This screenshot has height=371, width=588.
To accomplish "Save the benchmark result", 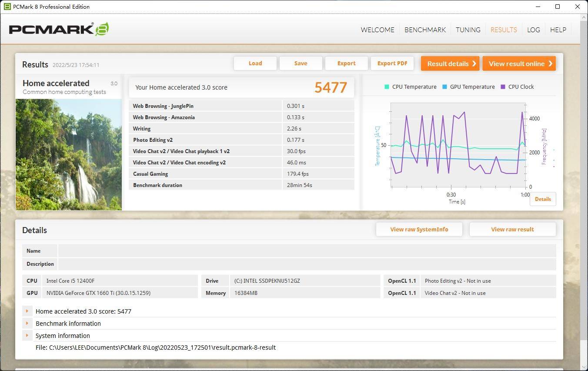I will [301, 64].
